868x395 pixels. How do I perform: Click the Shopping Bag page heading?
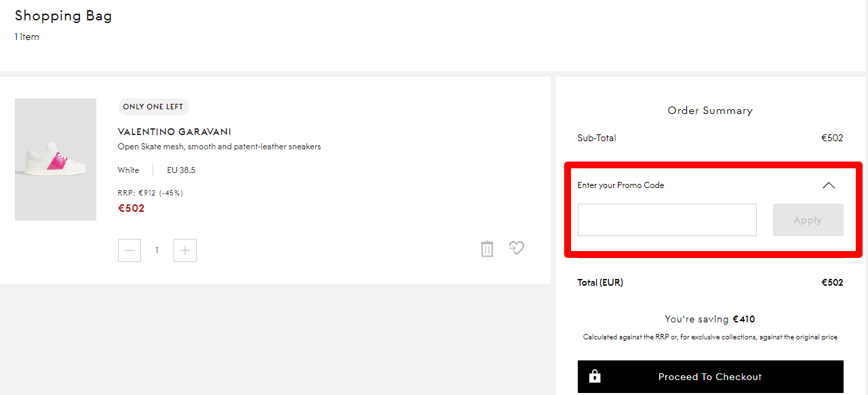tap(63, 16)
